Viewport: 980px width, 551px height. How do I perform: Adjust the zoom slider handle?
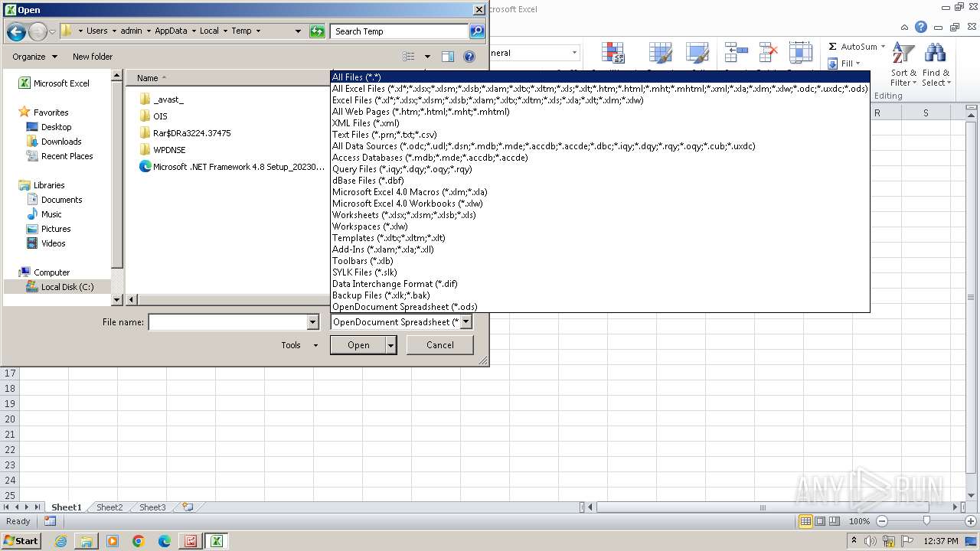[x=926, y=521]
